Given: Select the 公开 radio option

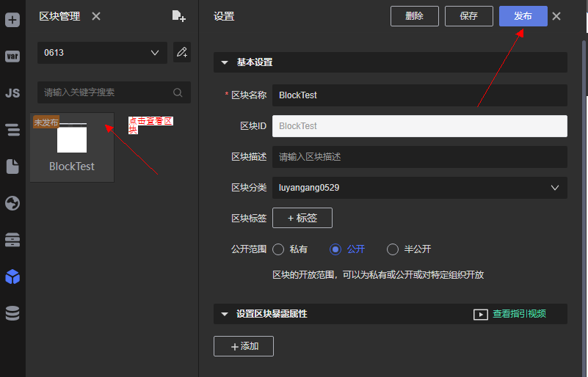Looking at the screenshot, I should coord(335,249).
